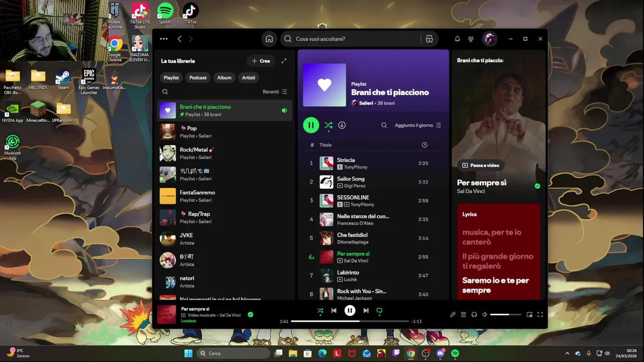Toggle shuffle in the bottom player bar
This screenshot has width=644, height=362.
[320, 311]
